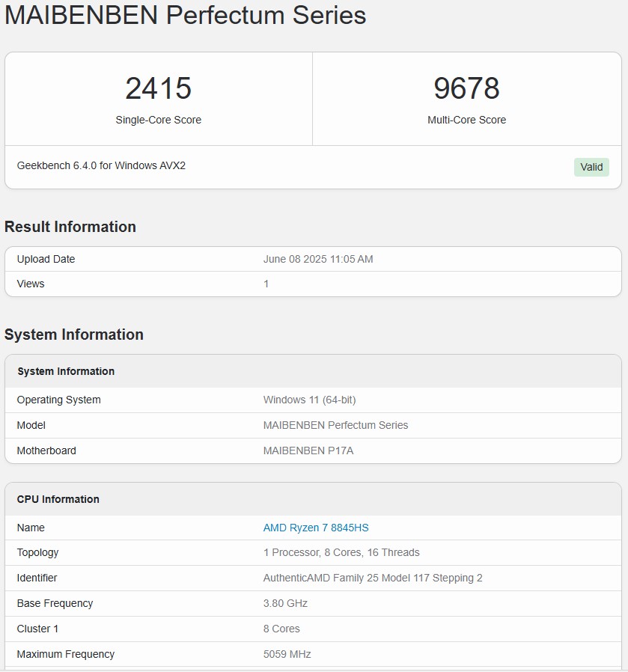Click the Name label in CPU Information

click(31, 528)
